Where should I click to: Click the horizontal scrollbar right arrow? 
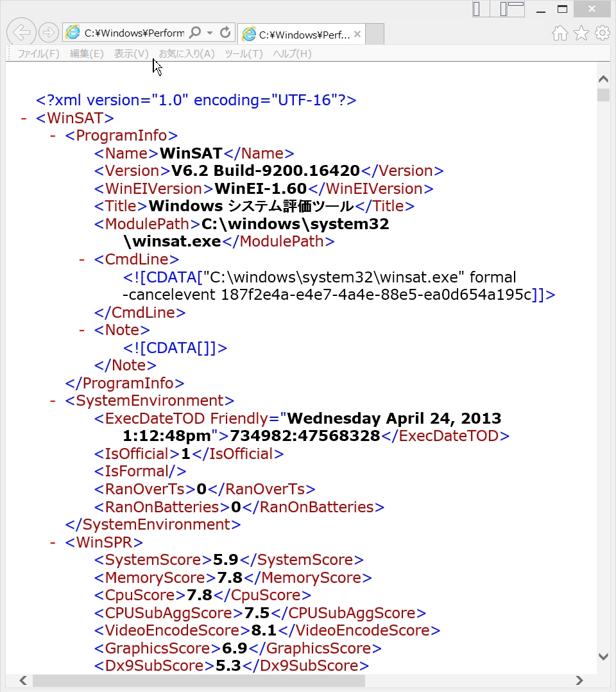pos(579,680)
